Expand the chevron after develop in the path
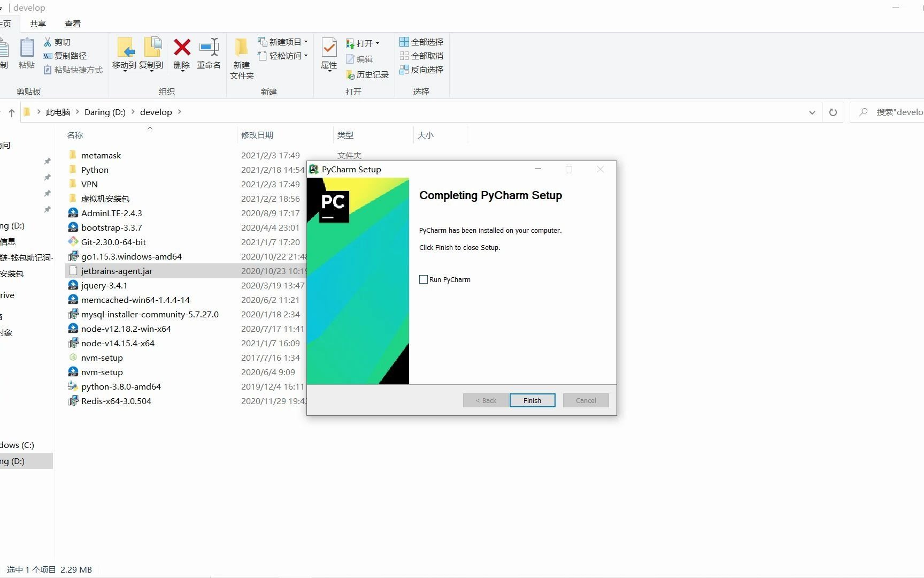The image size is (924, 578). (x=180, y=112)
